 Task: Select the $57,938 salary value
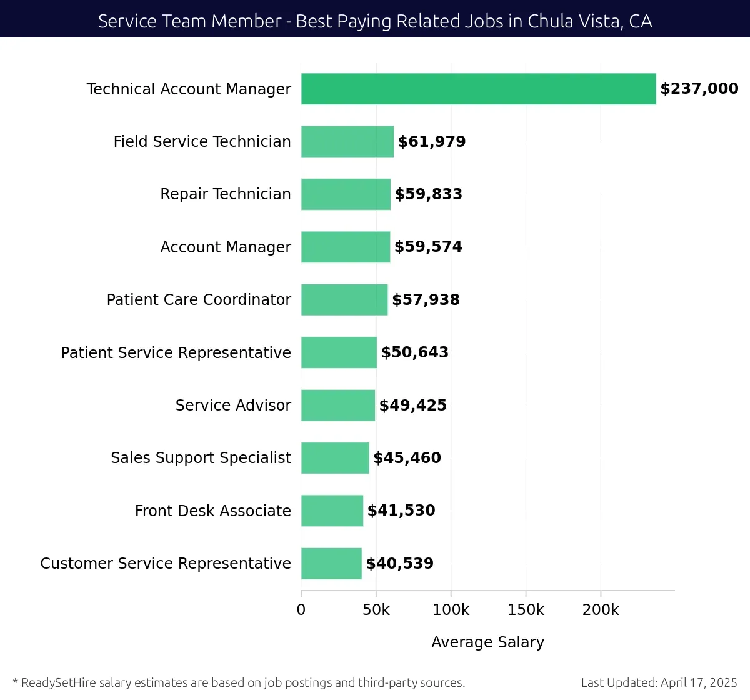point(426,300)
